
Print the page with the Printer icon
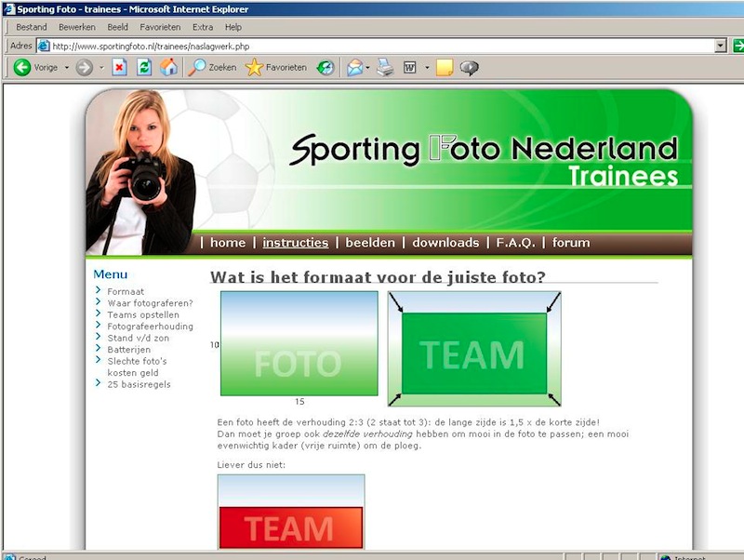coord(383,67)
